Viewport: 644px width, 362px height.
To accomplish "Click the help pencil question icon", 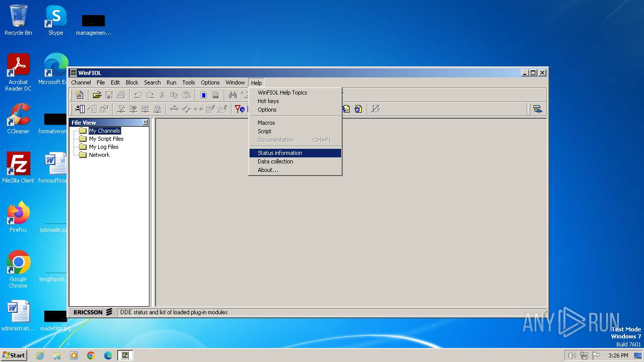I will [375, 109].
